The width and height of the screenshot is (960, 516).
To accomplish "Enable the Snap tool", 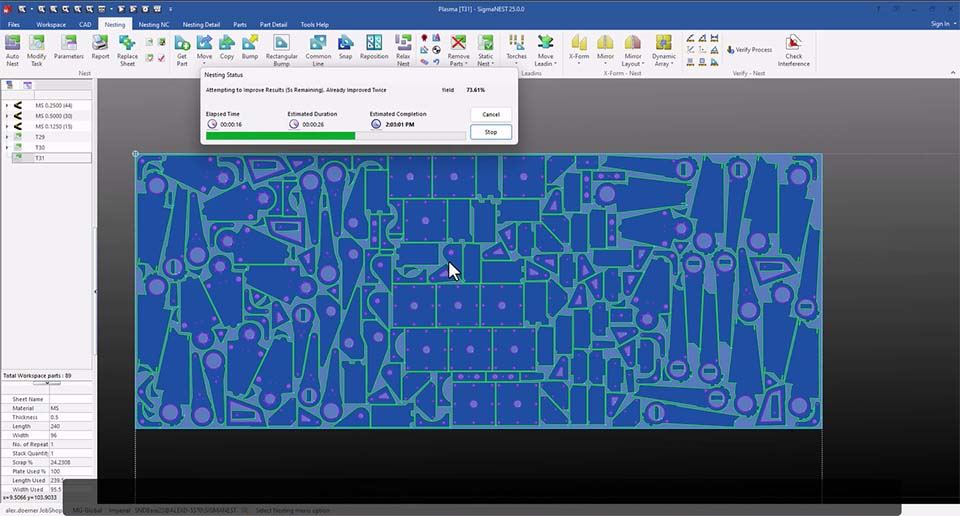I will (x=346, y=47).
